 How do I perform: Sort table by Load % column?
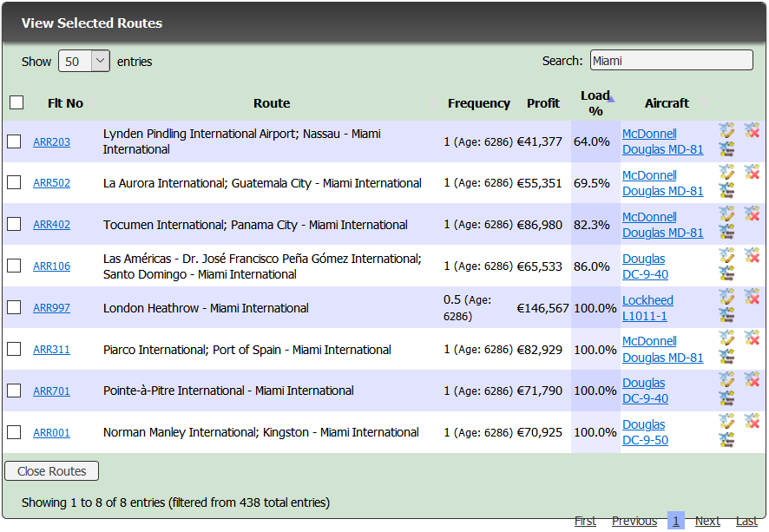595,103
